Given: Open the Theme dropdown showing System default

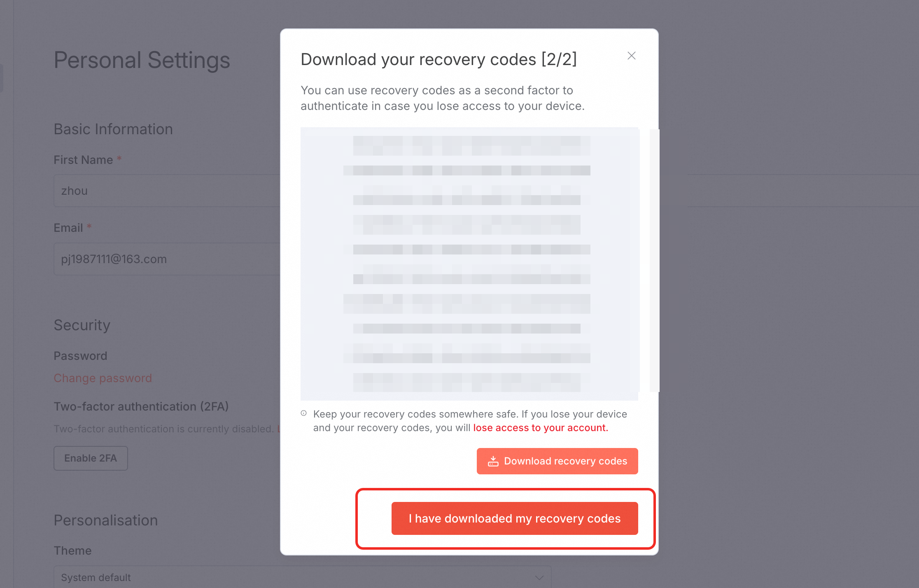Looking at the screenshot, I should tap(302, 577).
